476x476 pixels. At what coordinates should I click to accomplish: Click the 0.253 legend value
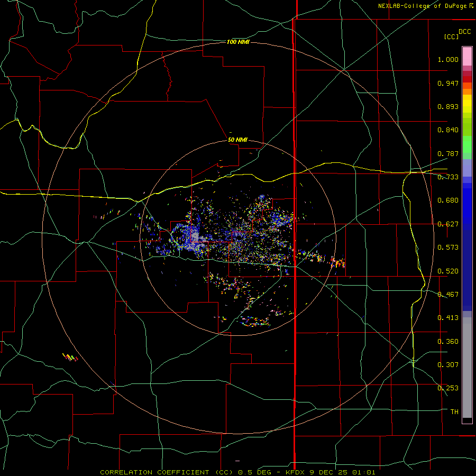448,388
